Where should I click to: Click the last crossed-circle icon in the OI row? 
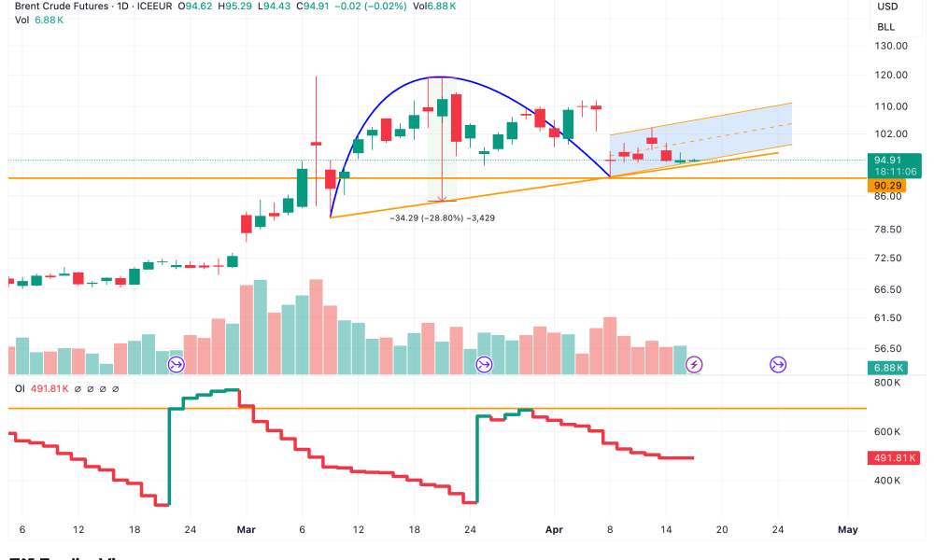coord(116,389)
